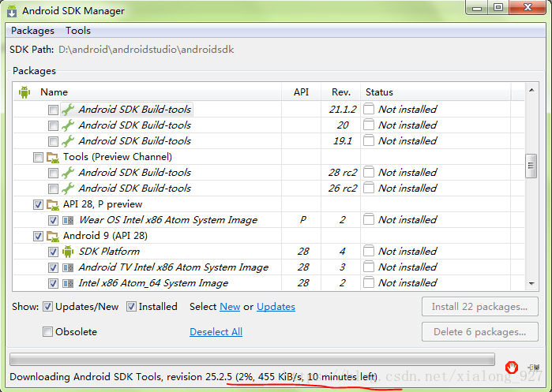
Task: Open the Packages menu
Action: coord(32,31)
